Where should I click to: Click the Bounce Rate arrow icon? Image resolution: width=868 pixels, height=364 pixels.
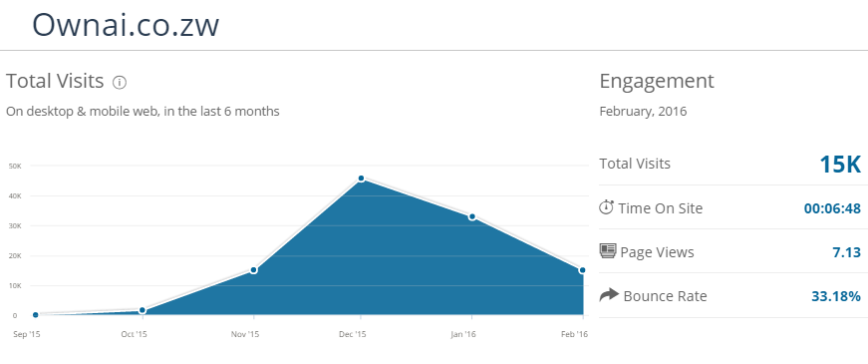[x=609, y=295]
